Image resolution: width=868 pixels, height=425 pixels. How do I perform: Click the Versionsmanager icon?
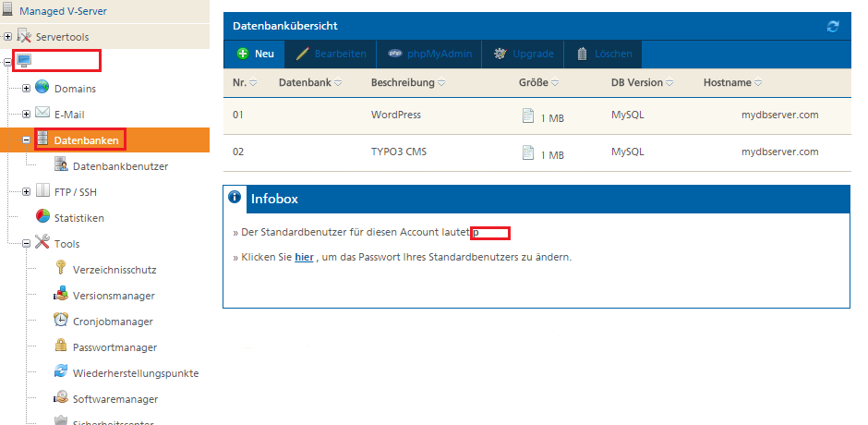(x=61, y=294)
